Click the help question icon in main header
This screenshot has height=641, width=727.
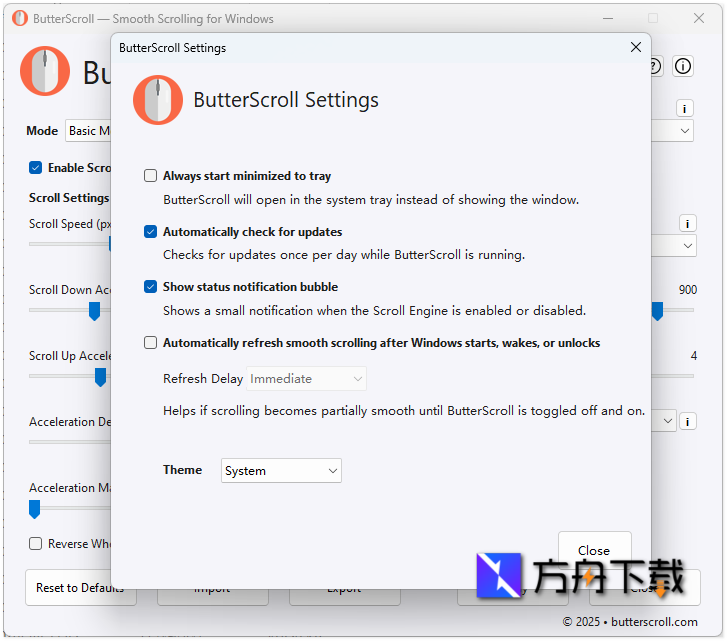click(x=655, y=66)
